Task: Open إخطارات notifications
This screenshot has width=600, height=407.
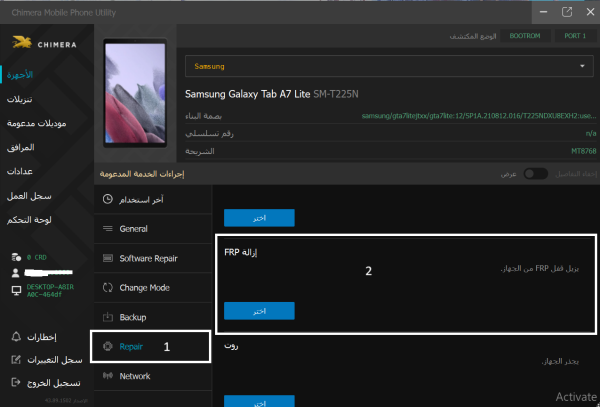Action: (42, 337)
